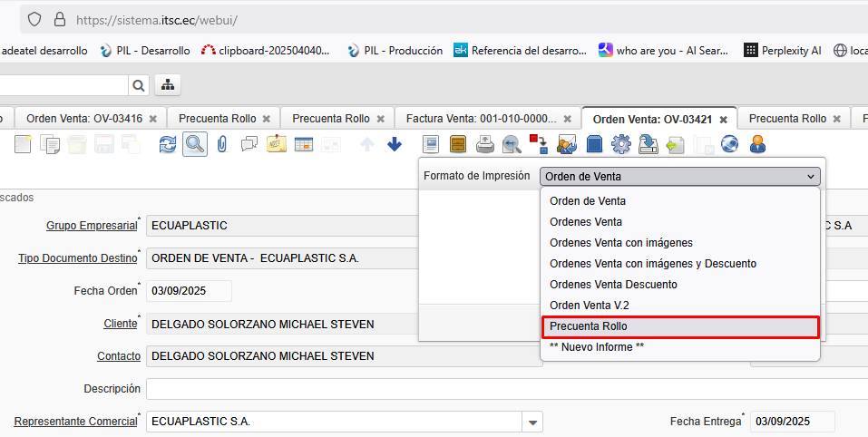Switch to 'Orden Venta: OV-03416' tab

[83, 119]
